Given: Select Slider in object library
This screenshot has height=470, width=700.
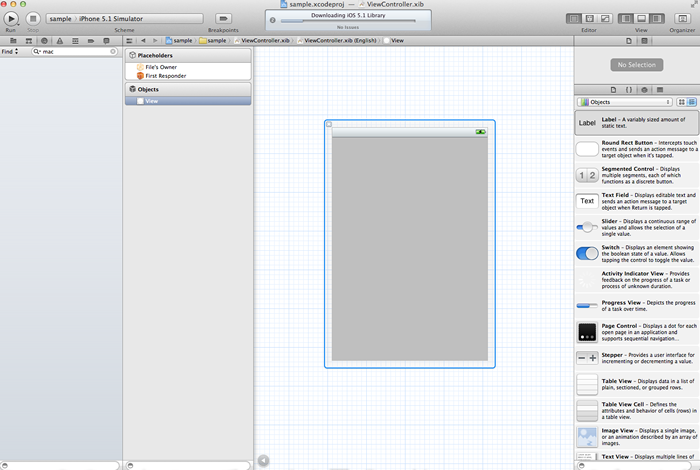Looking at the screenshot, I should pos(637,227).
